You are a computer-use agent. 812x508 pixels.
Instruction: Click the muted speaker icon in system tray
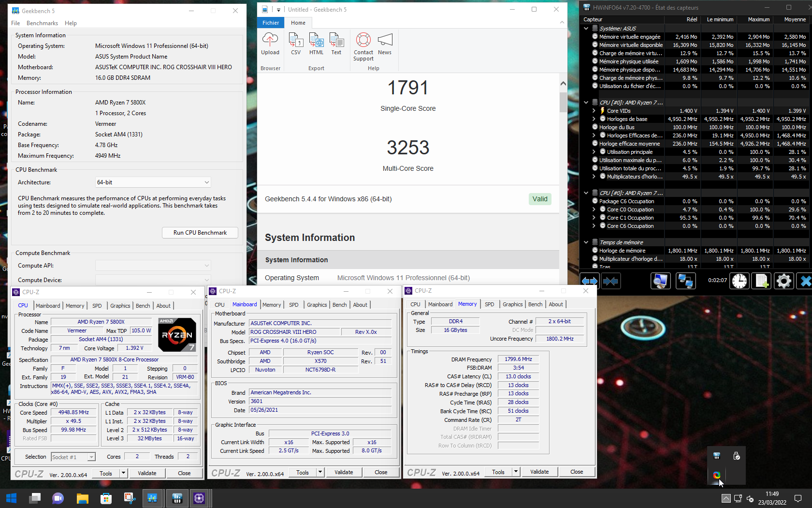(x=750, y=498)
